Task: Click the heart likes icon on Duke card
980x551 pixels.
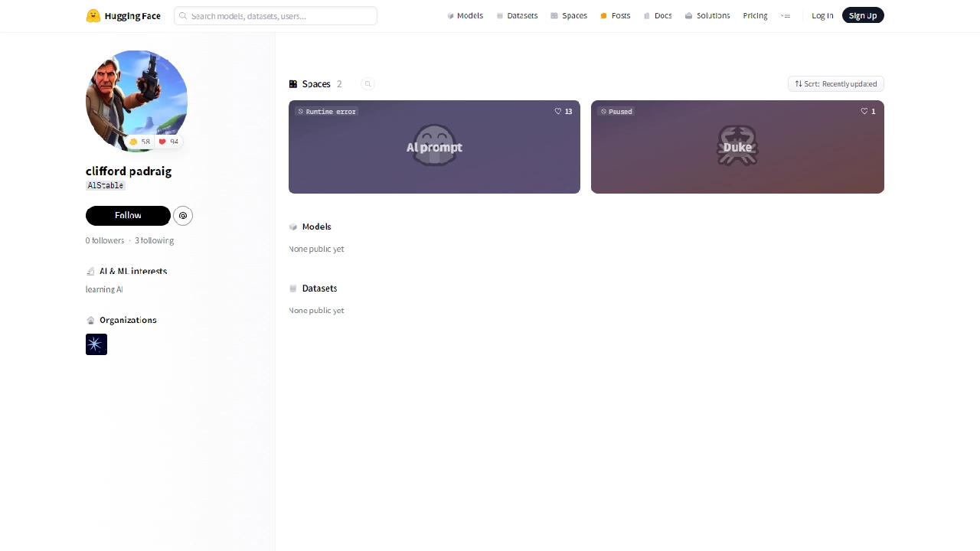Action: pyautogui.click(x=864, y=112)
